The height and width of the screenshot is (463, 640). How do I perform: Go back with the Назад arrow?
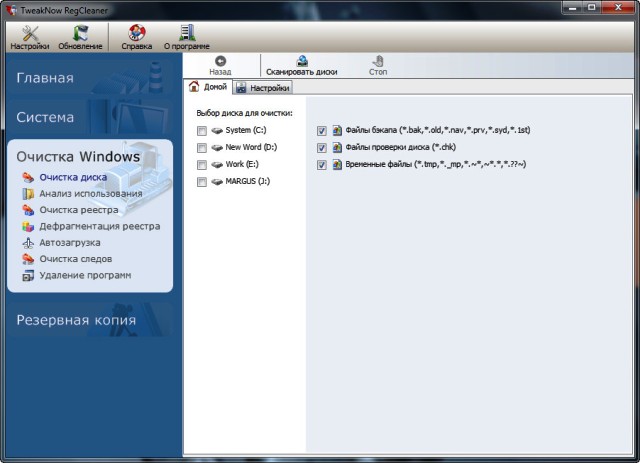click(220, 66)
